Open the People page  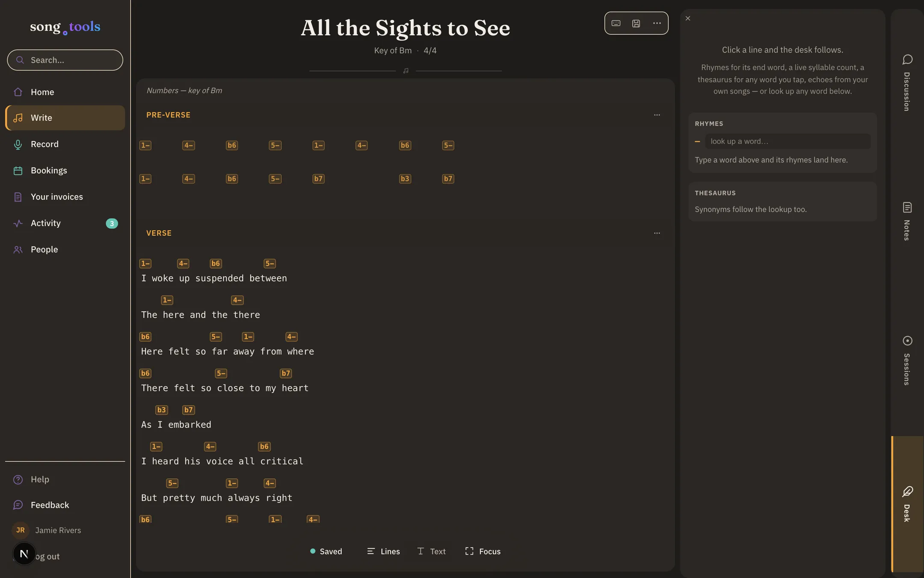click(65, 250)
